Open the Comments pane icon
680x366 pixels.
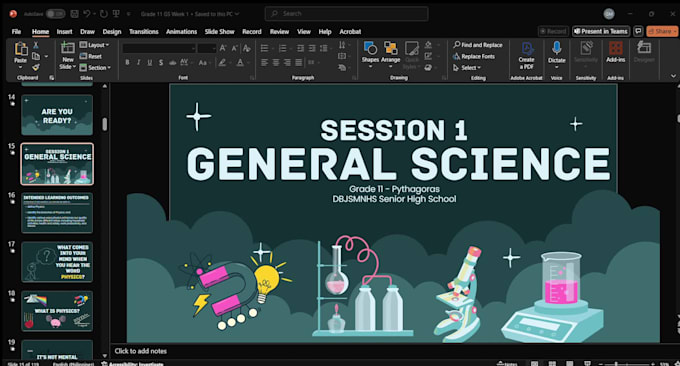pyautogui.click(x=638, y=31)
